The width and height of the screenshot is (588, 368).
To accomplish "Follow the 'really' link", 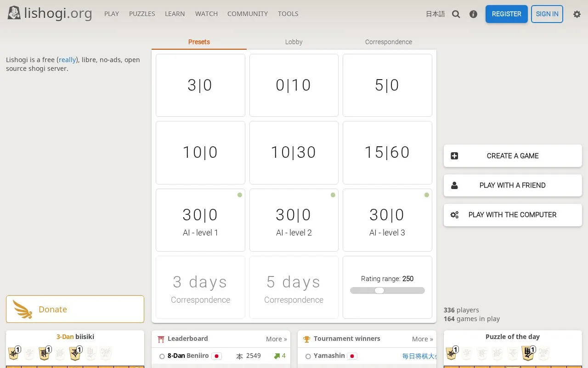I will point(68,60).
